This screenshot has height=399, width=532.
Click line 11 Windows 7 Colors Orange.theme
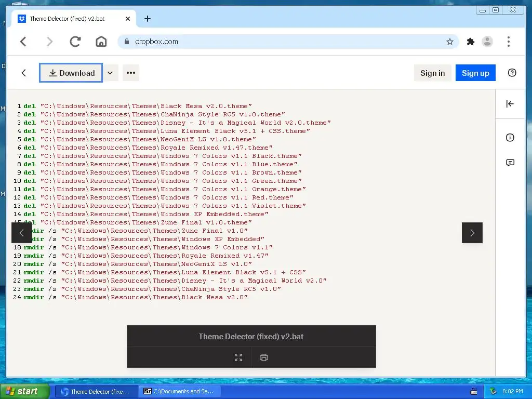(x=173, y=189)
